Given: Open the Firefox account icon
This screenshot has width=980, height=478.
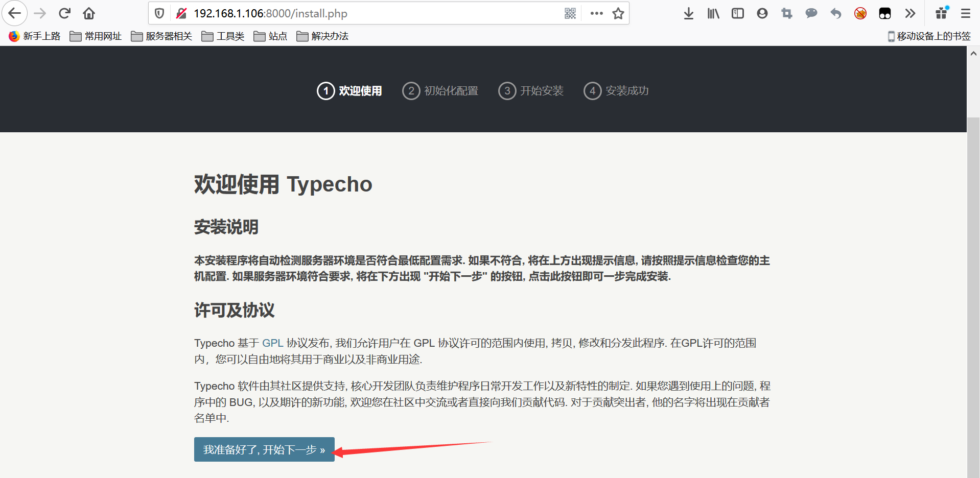Looking at the screenshot, I should 762,13.
